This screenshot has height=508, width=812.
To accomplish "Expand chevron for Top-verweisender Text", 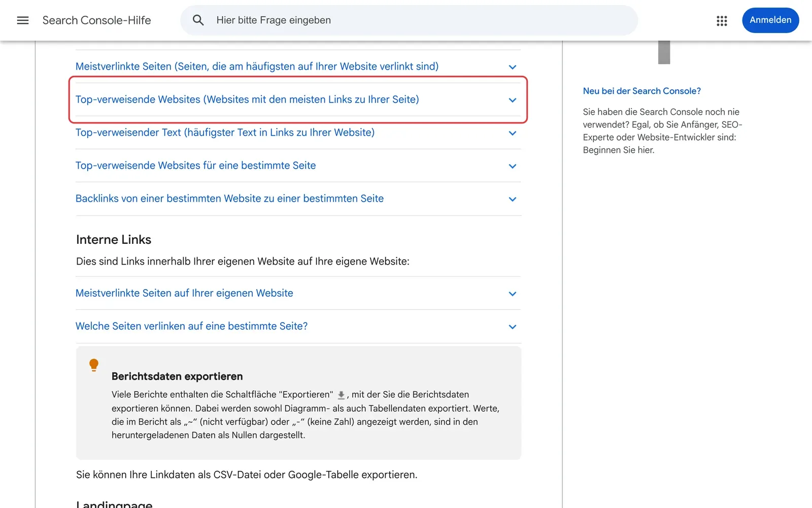I will click(513, 133).
